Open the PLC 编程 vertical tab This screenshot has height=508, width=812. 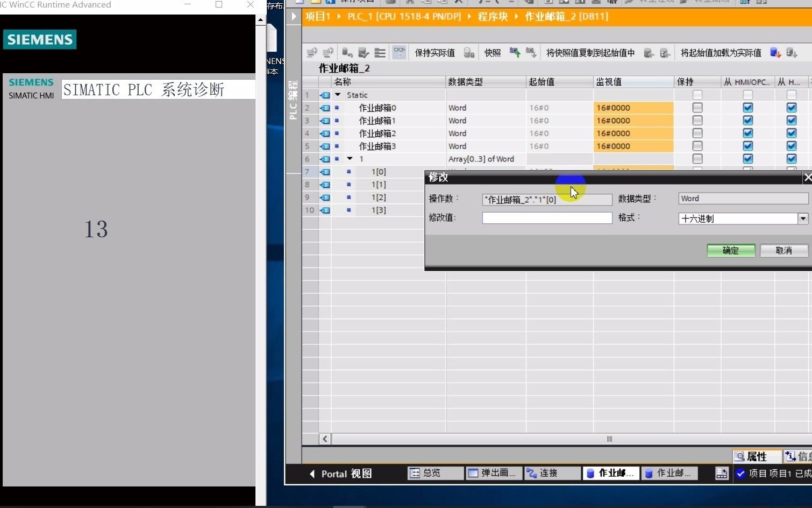(x=293, y=100)
